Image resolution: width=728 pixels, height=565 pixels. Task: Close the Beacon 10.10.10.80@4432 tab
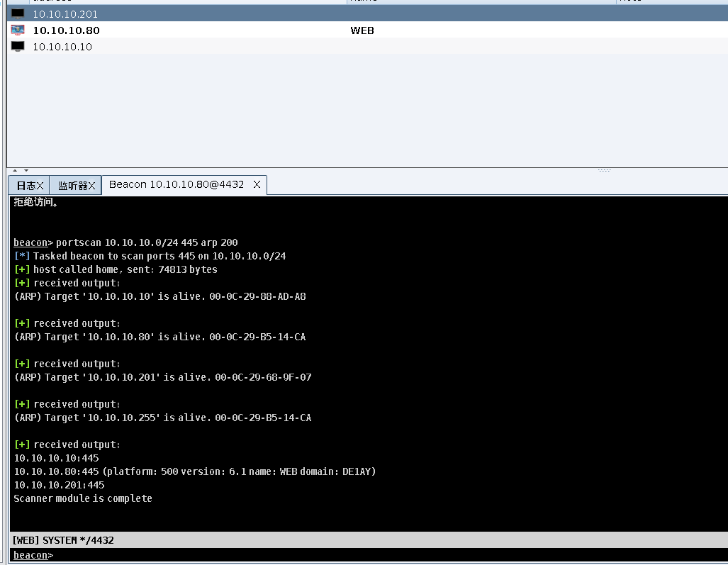pos(257,184)
